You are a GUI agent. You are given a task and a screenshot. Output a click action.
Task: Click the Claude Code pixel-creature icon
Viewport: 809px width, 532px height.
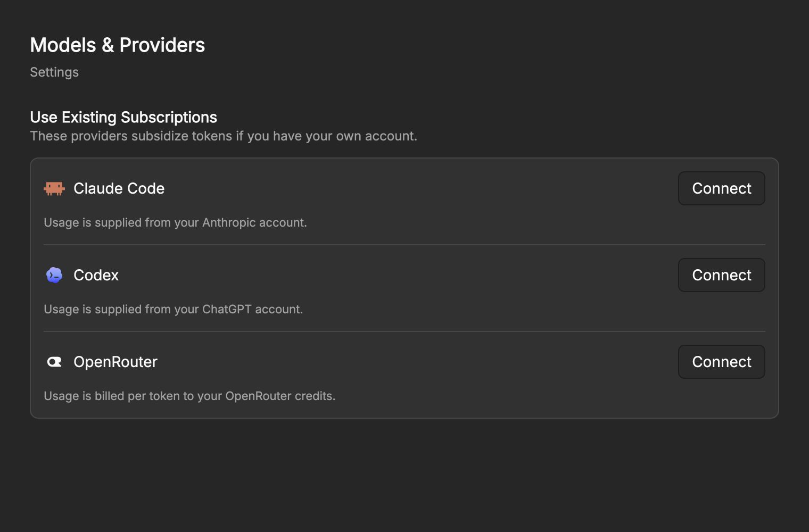click(x=54, y=188)
